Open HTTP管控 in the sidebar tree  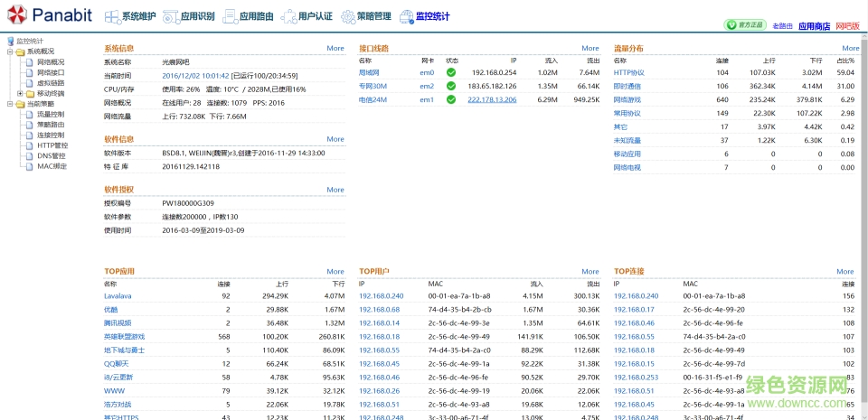click(x=52, y=145)
